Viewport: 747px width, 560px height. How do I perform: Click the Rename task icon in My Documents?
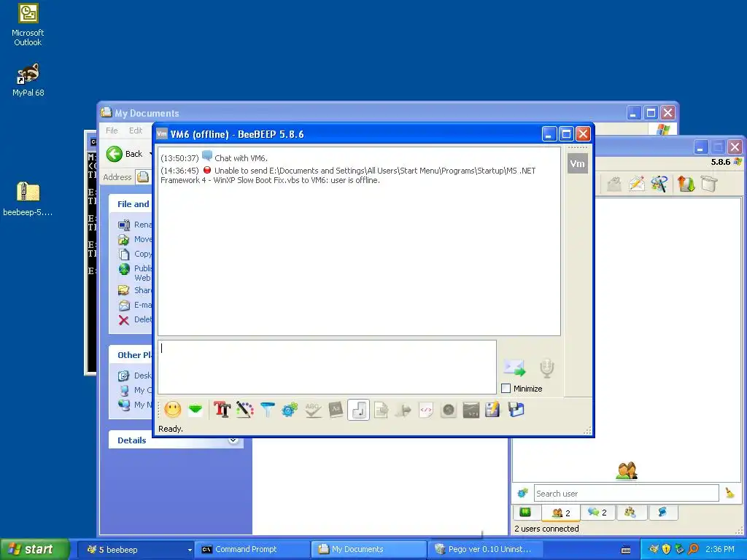pos(124,225)
